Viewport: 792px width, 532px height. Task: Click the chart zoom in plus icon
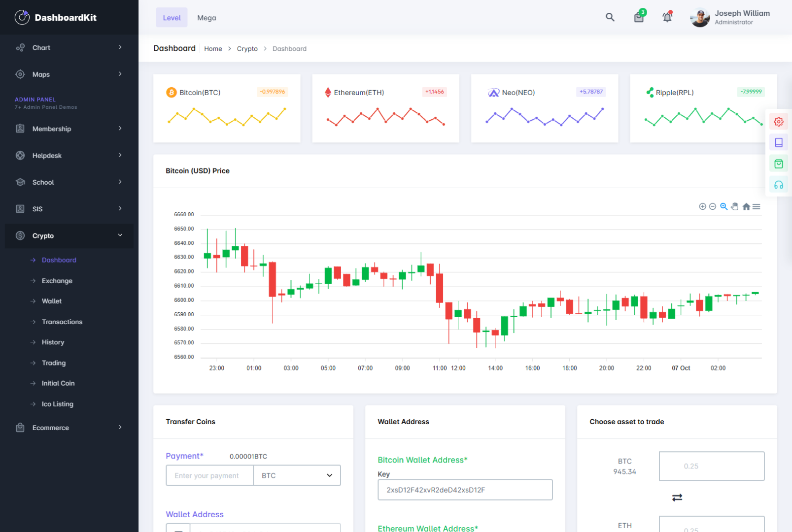[x=702, y=207]
